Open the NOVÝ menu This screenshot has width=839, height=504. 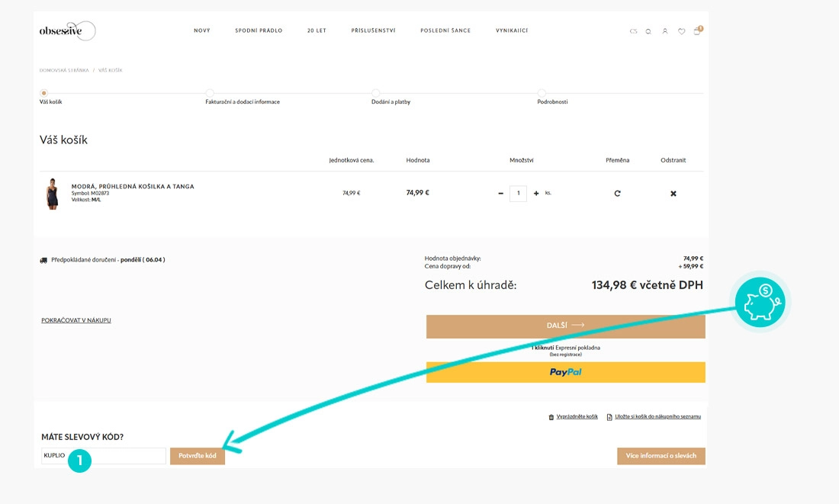point(201,30)
